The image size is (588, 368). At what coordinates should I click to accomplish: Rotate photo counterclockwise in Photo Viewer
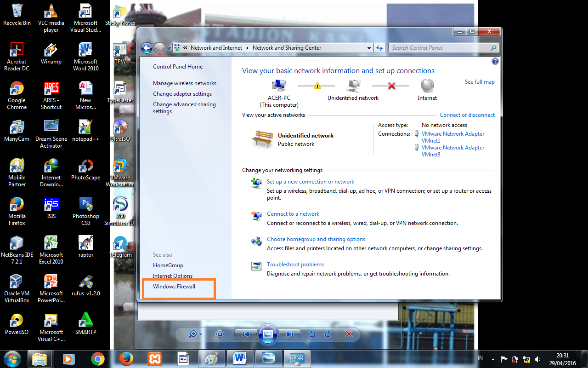click(312, 334)
